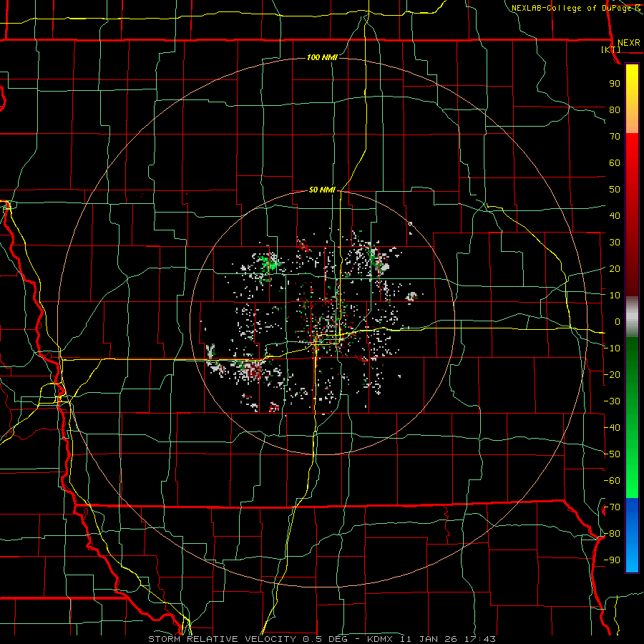Screen dimensions: 644x644
Task: Click the 40 value on the velocity scale
Action: pos(615,215)
